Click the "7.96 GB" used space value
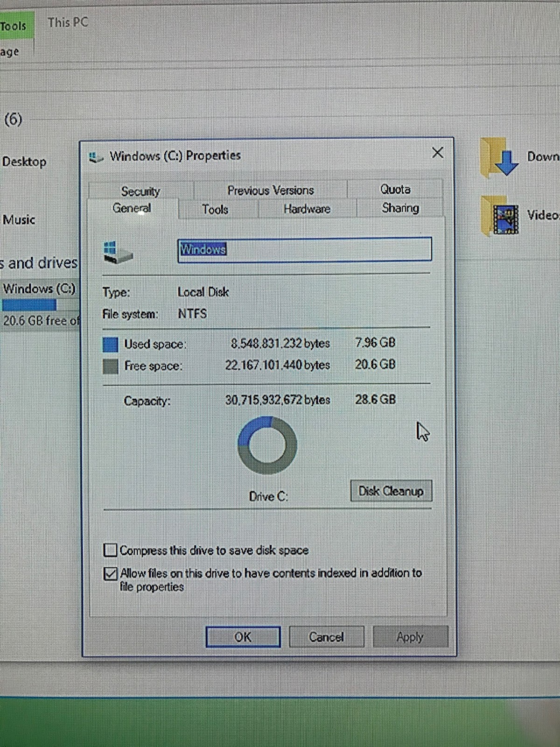560x747 pixels. [375, 343]
